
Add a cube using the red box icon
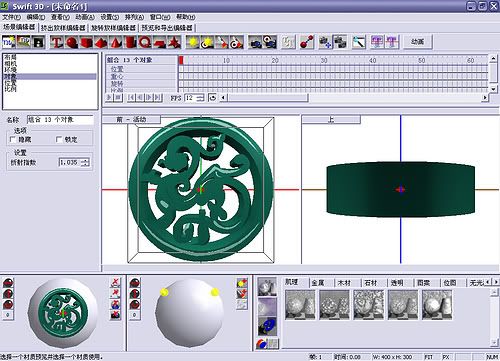coord(86,42)
